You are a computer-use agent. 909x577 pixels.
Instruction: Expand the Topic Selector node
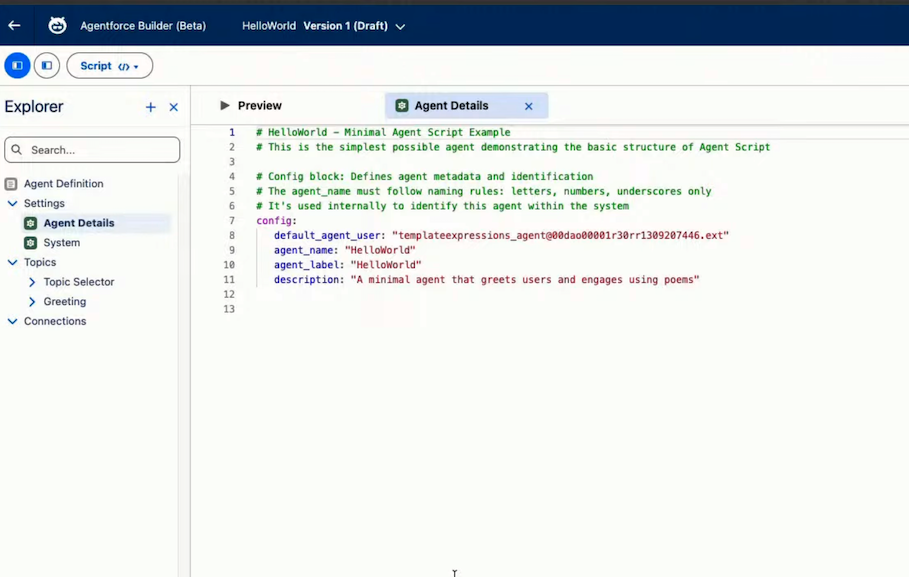click(x=32, y=282)
